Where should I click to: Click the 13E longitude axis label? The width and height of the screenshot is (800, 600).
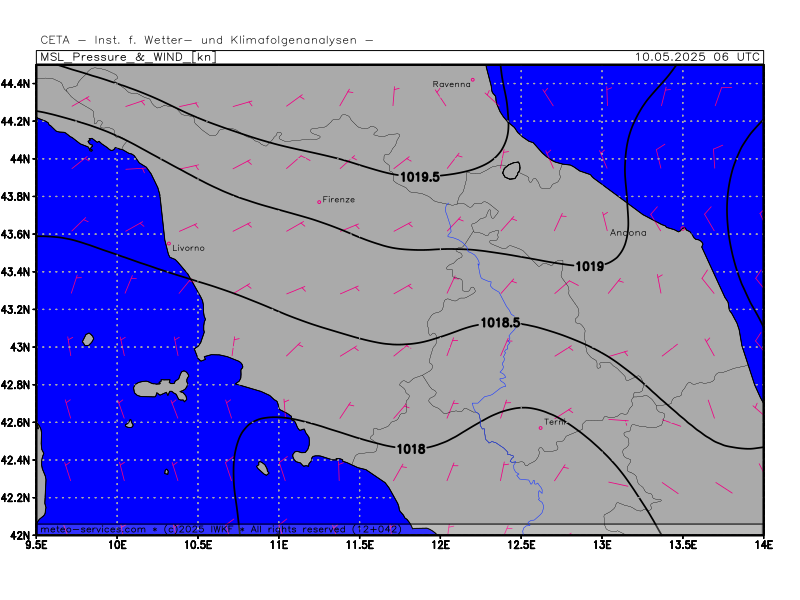(x=602, y=545)
